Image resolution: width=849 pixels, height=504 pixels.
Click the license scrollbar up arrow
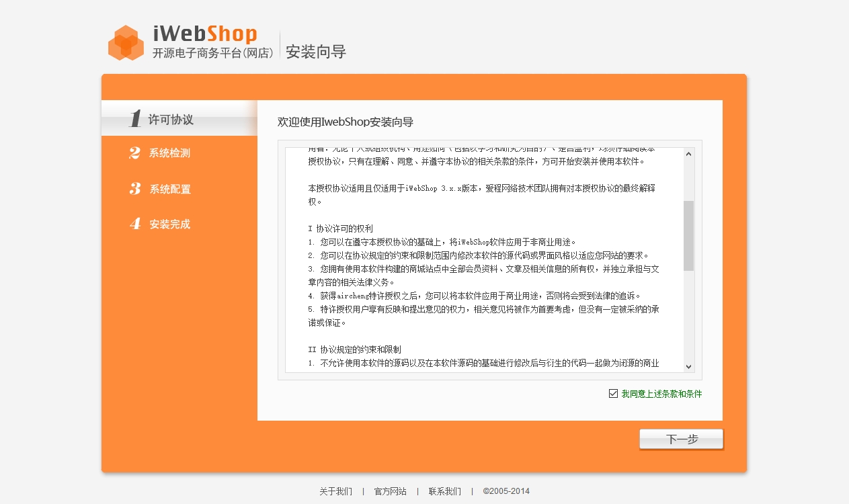[x=688, y=154]
